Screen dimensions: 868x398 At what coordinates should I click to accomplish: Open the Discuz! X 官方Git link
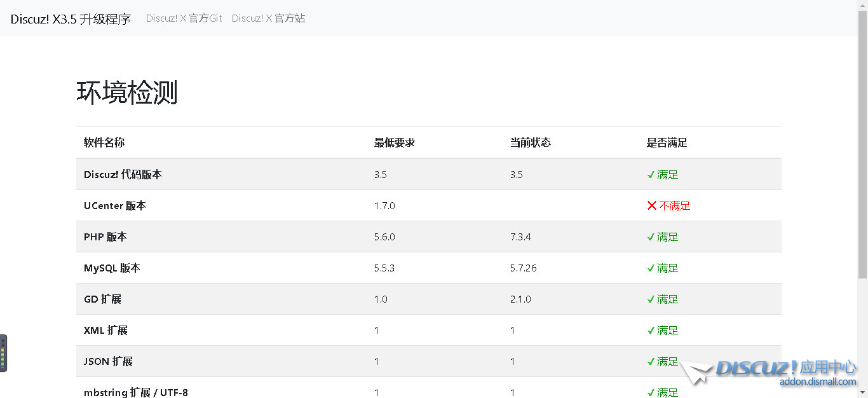pos(184,18)
